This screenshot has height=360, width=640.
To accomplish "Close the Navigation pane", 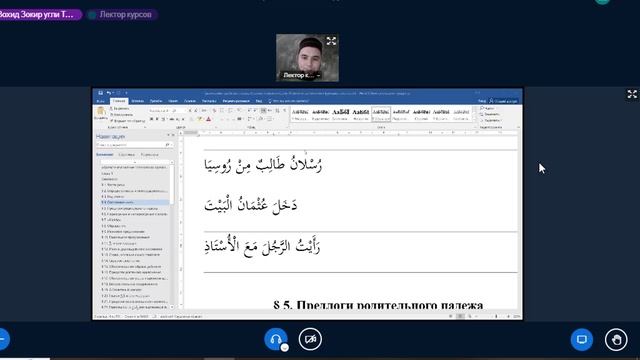I will pyautogui.click(x=173, y=135).
